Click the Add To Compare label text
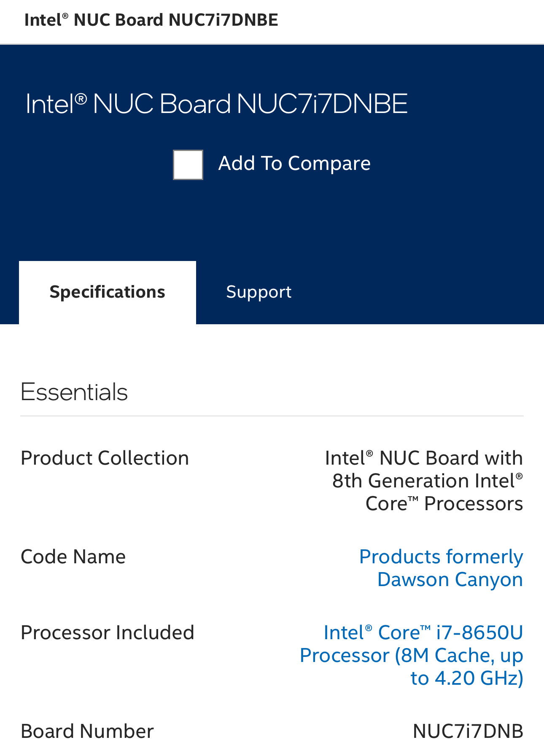Image resolution: width=544 pixels, height=756 pixels. point(294,164)
